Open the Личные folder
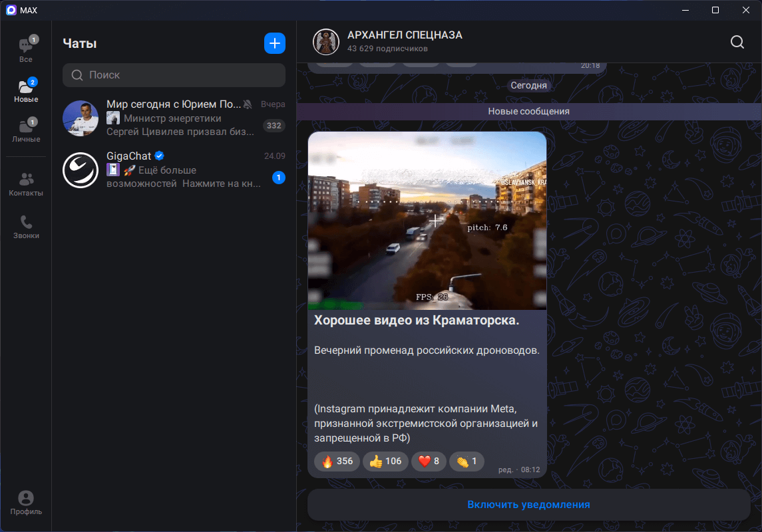This screenshot has height=532, width=762. tap(26, 130)
